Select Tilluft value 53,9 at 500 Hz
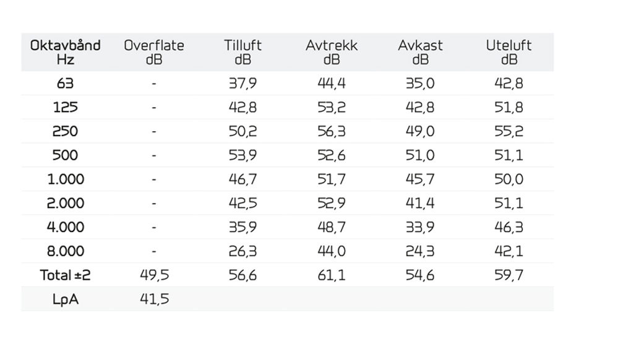This screenshot has height=349, width=644. (x=243, y=155)
